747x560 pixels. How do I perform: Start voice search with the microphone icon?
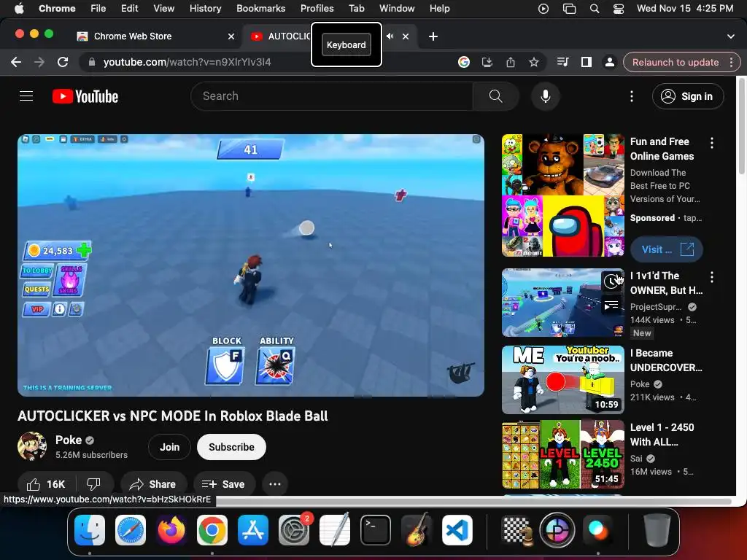click(x=546, y=96)
